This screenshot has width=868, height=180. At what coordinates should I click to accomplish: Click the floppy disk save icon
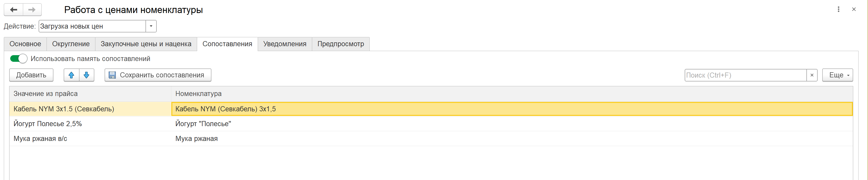click(112, 75)
